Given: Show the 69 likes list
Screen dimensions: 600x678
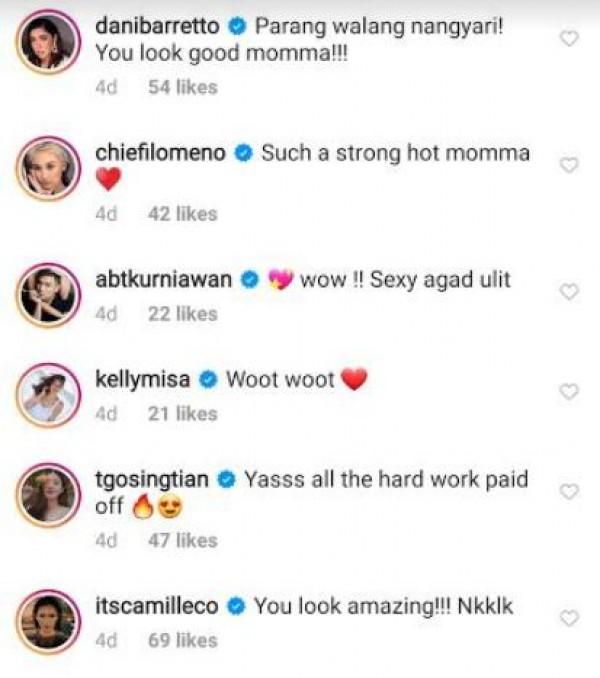Looking at the screenshot, I should [x=182, y=640].
